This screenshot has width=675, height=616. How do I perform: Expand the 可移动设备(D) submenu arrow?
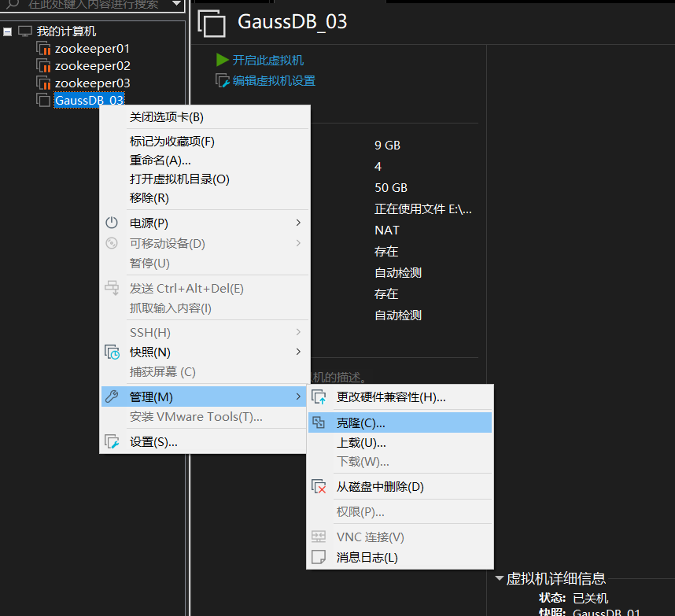(298, 243)
